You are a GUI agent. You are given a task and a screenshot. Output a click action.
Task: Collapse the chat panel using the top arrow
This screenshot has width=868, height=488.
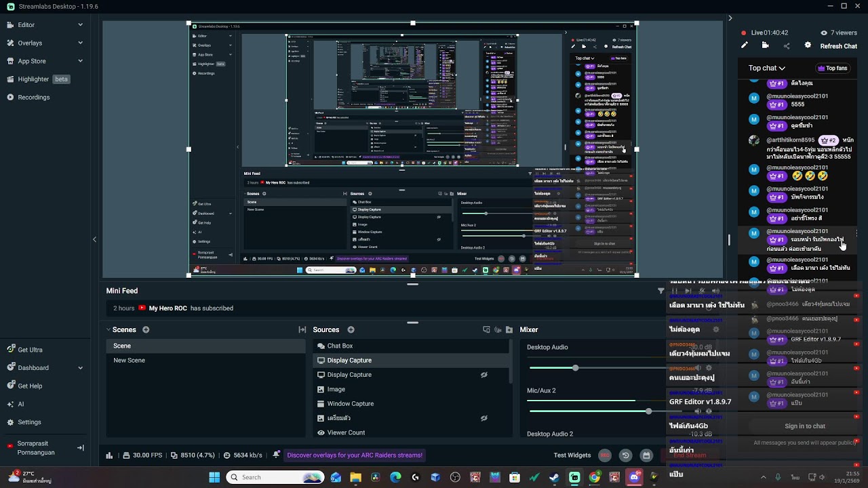point(730,18)
